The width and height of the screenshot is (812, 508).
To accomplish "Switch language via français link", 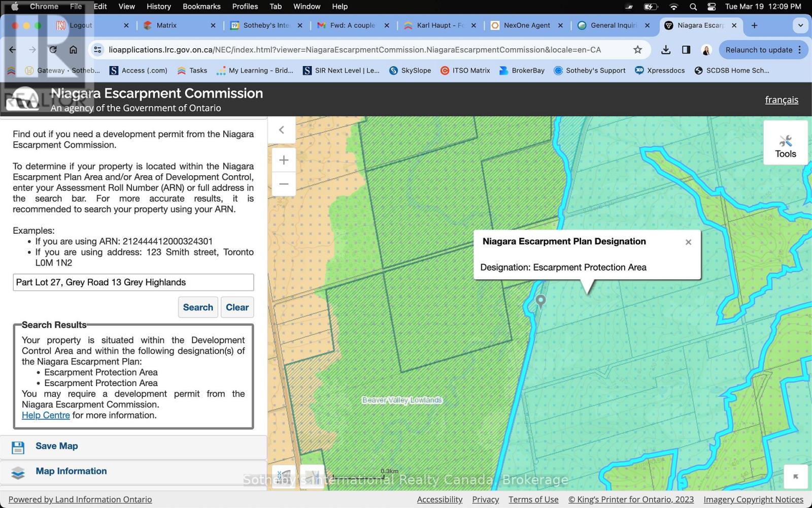I will [x=782, y=100].
